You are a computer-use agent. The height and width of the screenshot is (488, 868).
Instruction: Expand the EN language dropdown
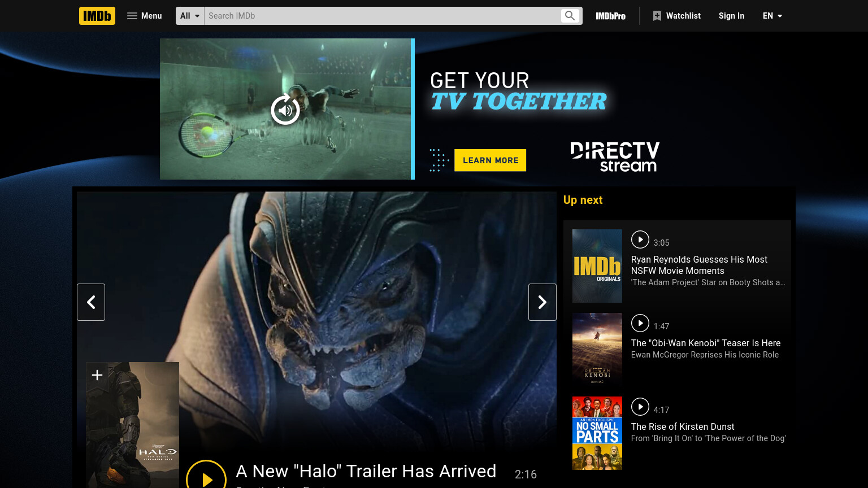tap(772, 16)
